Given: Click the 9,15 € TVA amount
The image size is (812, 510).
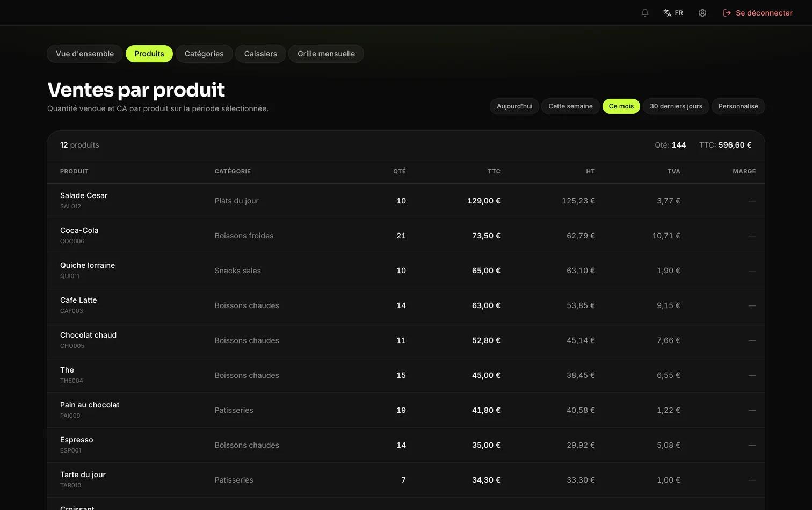Looking at the screenshot, I should coord(669,305).
